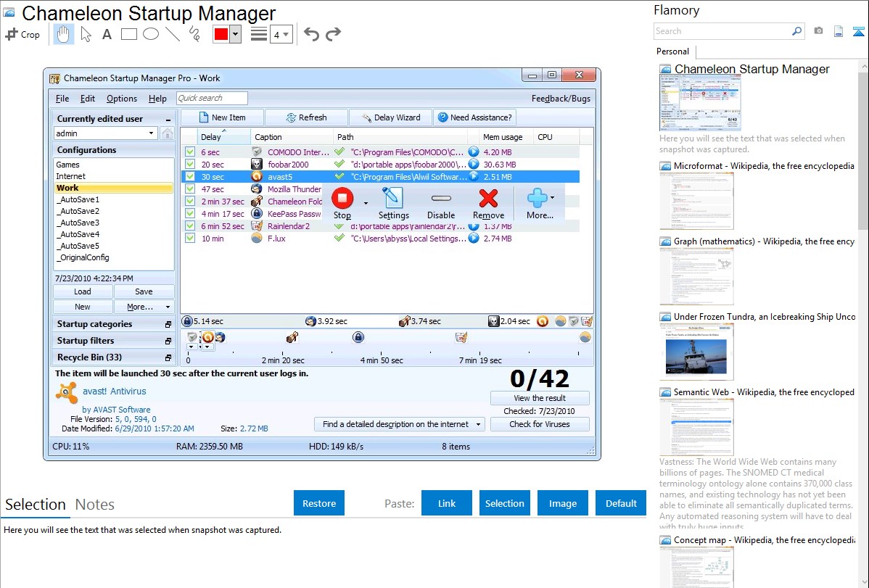Select the freehand scribble tool

tap(194, 34)
